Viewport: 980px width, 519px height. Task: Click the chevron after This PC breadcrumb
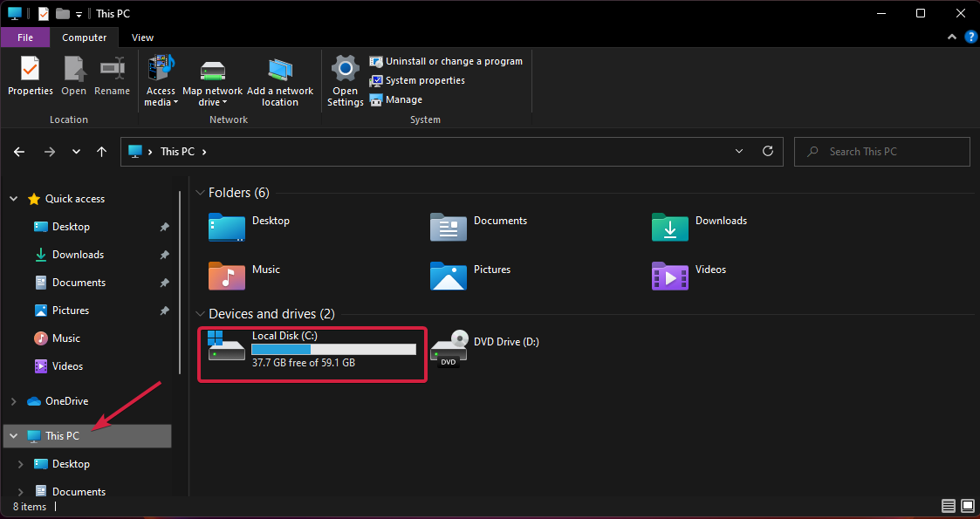(204, 152)
